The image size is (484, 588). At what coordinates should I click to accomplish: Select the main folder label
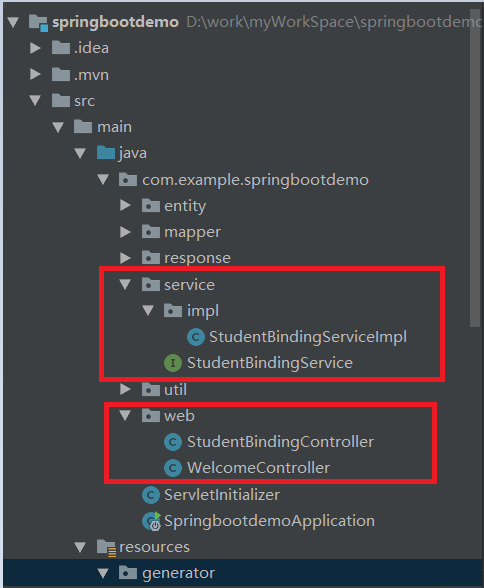pyautogui.click(x=114, y=127)
